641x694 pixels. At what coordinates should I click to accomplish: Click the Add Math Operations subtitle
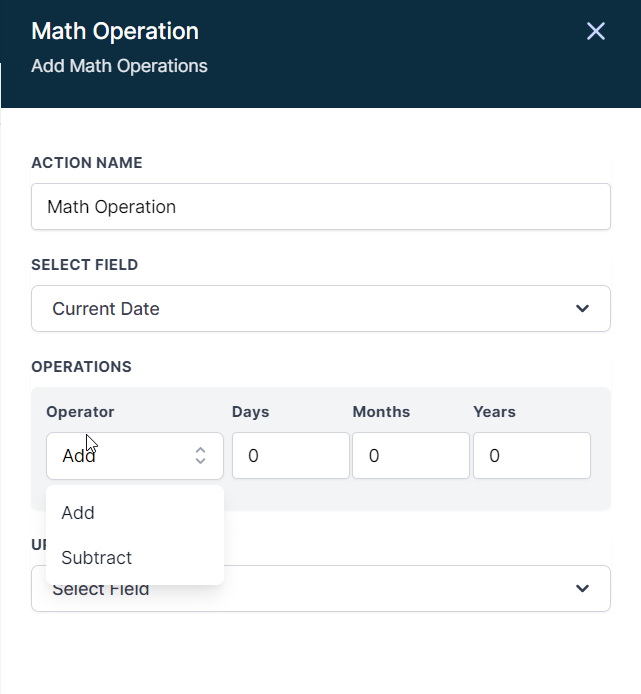coord(119,66)
